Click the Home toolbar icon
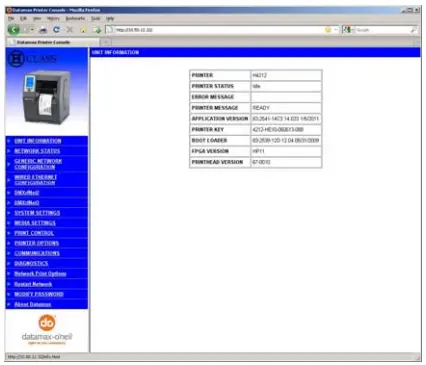The image size is (426, 365). pyautogui.click(x=83, y=30)
